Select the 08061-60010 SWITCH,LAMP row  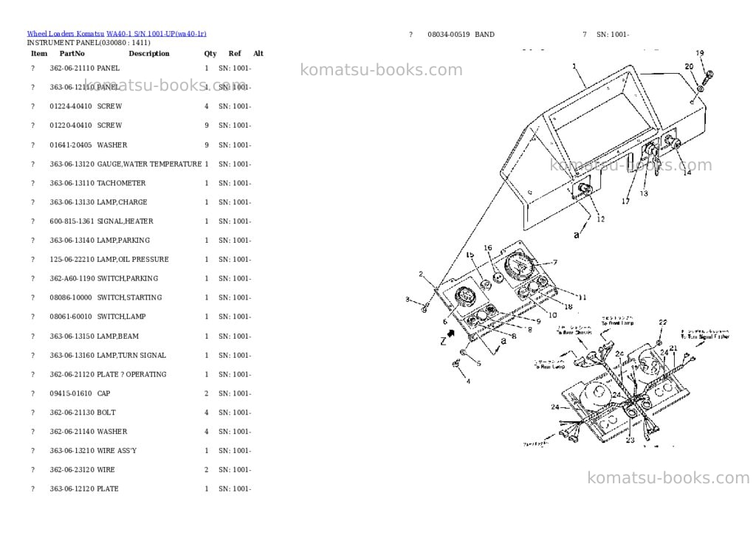click(141, 317)
